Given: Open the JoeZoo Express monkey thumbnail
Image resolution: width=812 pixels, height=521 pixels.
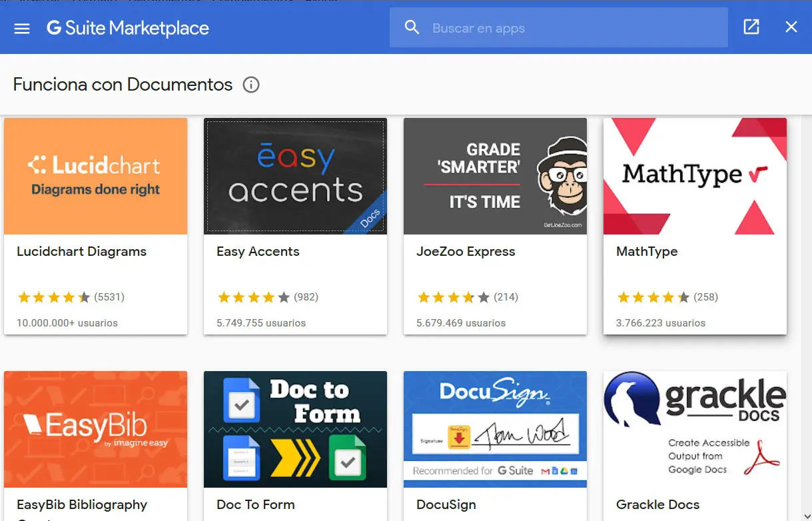Looking at the screenshot, I should [x=495, y=176].
